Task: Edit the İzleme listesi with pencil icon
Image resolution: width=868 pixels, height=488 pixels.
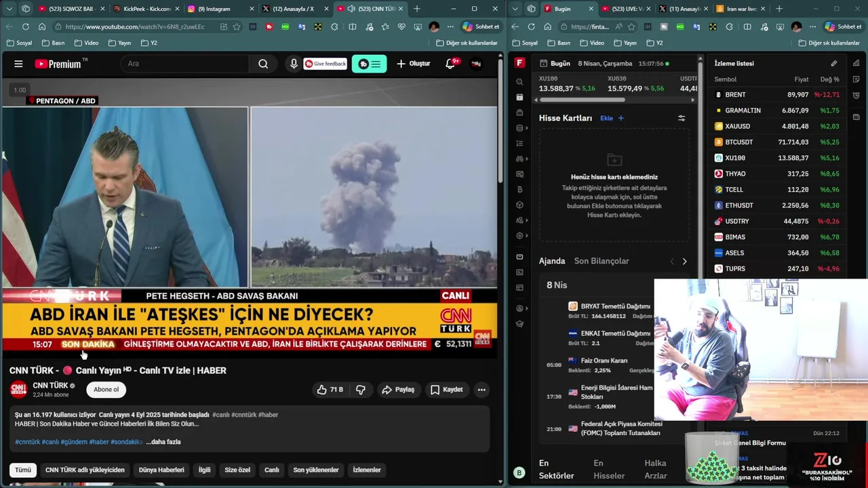Action: pos(834,63)
